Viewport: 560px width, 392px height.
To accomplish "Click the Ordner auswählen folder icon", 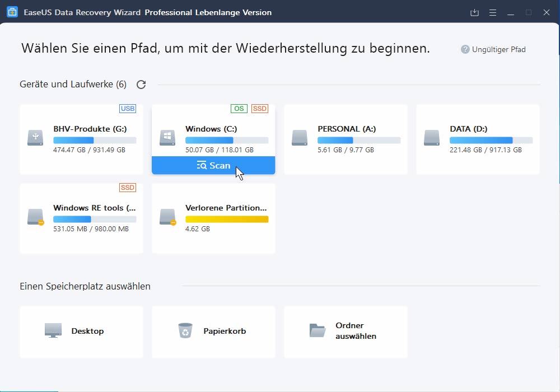I will click(x=317, y=330).
